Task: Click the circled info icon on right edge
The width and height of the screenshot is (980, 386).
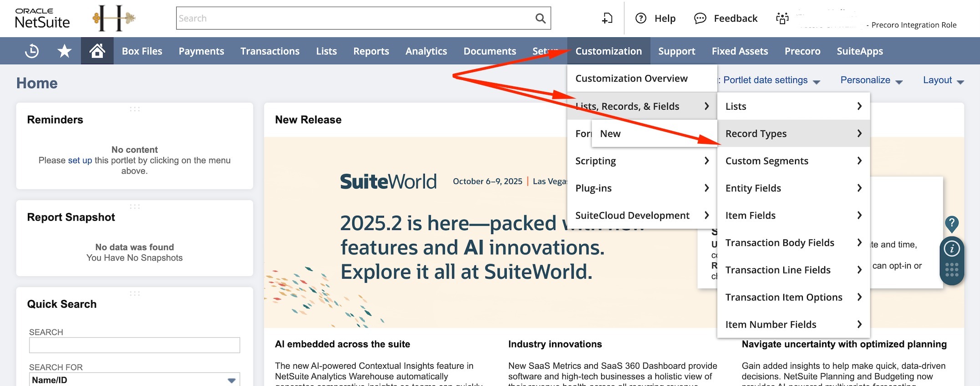Action: (952, 249)
